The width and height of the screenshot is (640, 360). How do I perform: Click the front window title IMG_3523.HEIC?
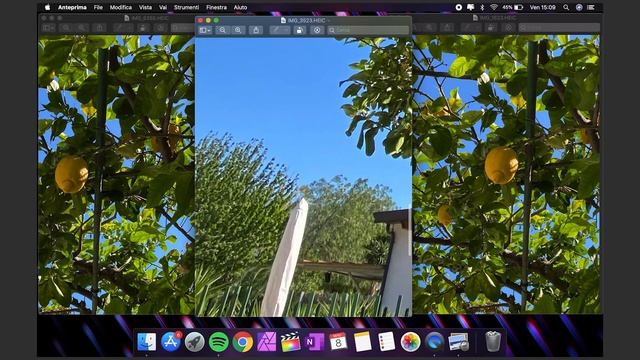[306, 20]
